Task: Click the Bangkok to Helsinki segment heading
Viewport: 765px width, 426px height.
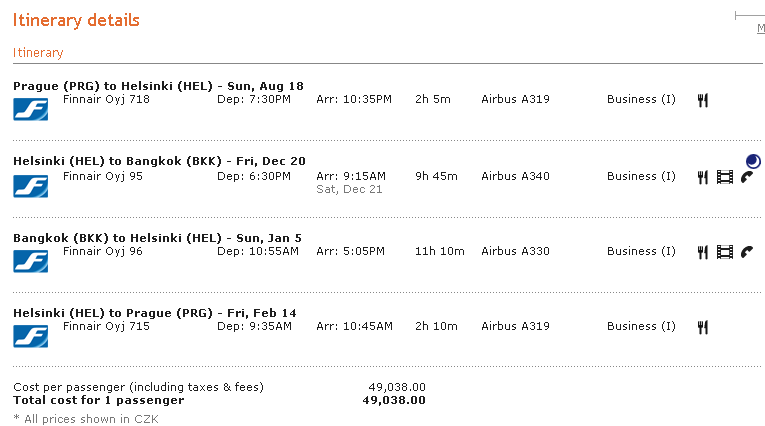Action: pyautogui.click(x=157, y=238)
